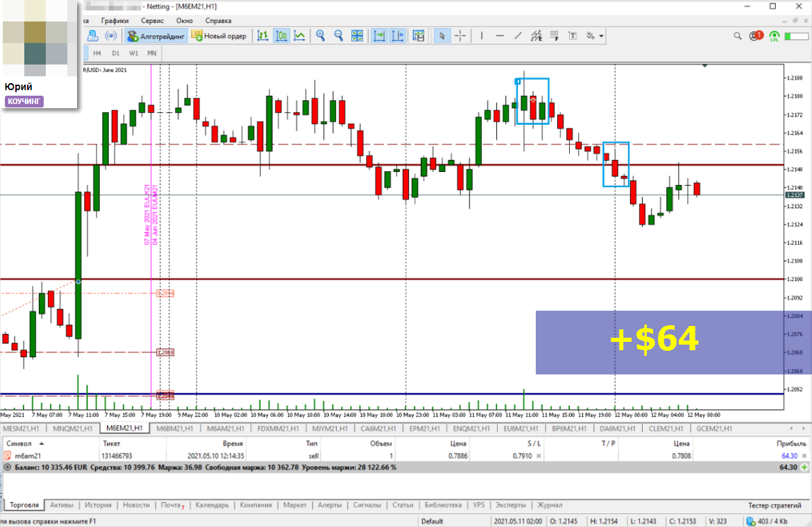Screen dimensions: 812x527
Task: Switch to MESM21,H1 chart tab
Action: tap(22, 429)
